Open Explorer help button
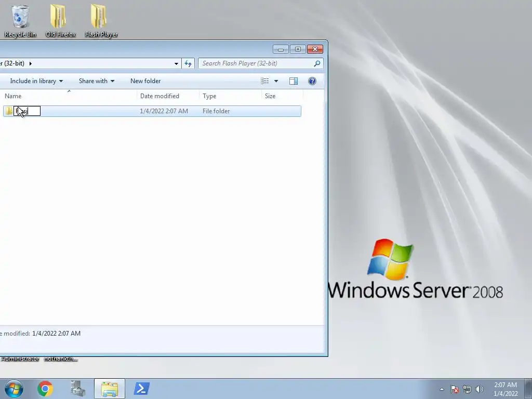The image size is (532, 399). [x=312, y=81]
